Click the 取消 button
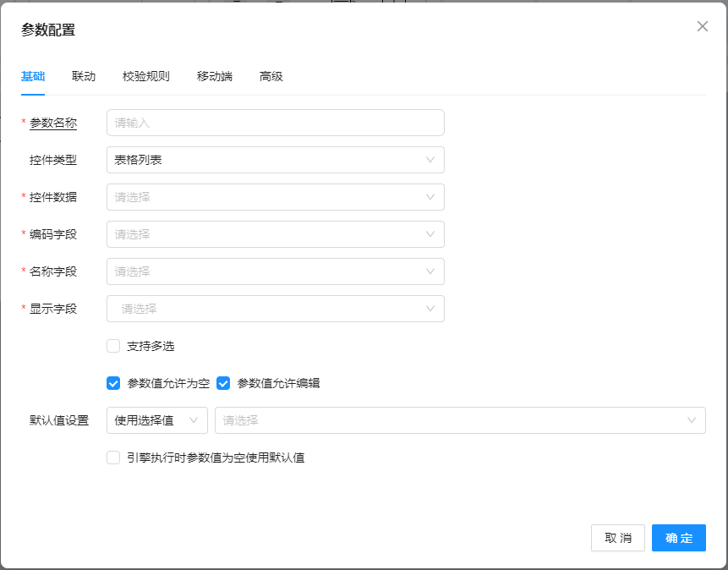Viewport: 728px width, 570px height. (617, 538)
